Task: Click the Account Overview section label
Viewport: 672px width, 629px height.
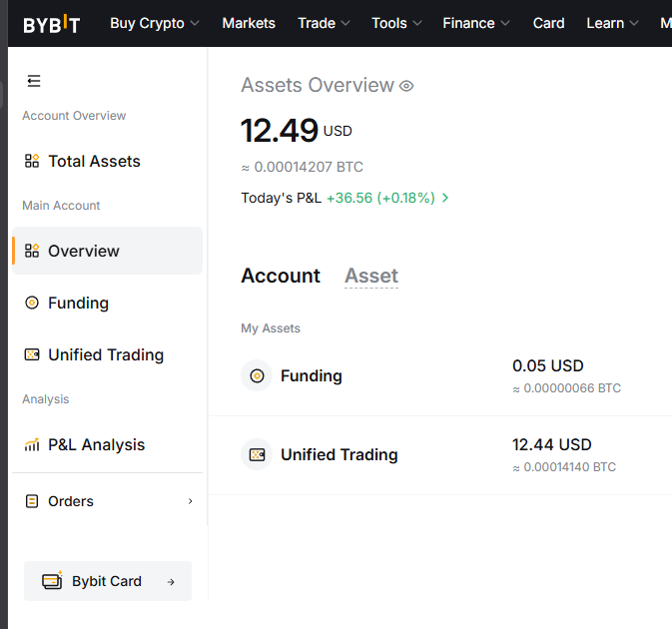Action: (x=74, y=116)
